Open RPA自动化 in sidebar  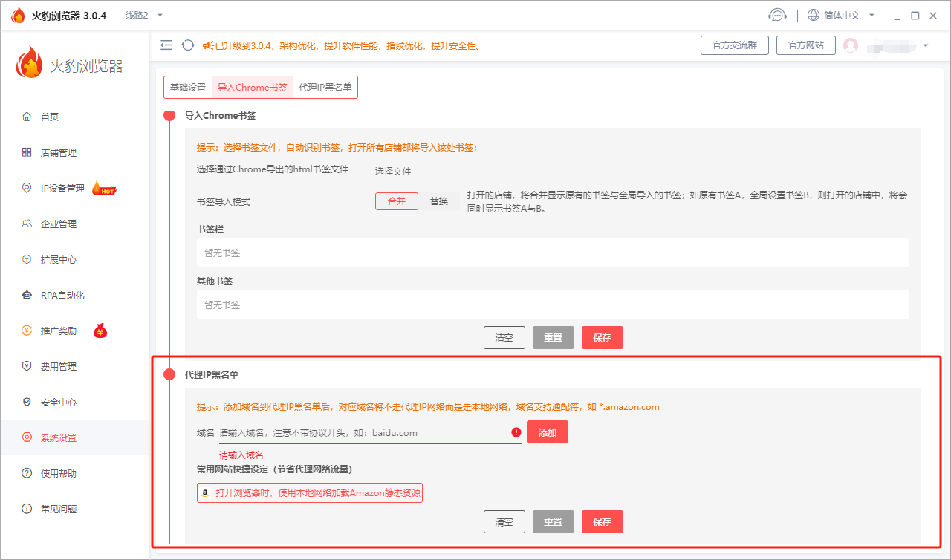62,295
